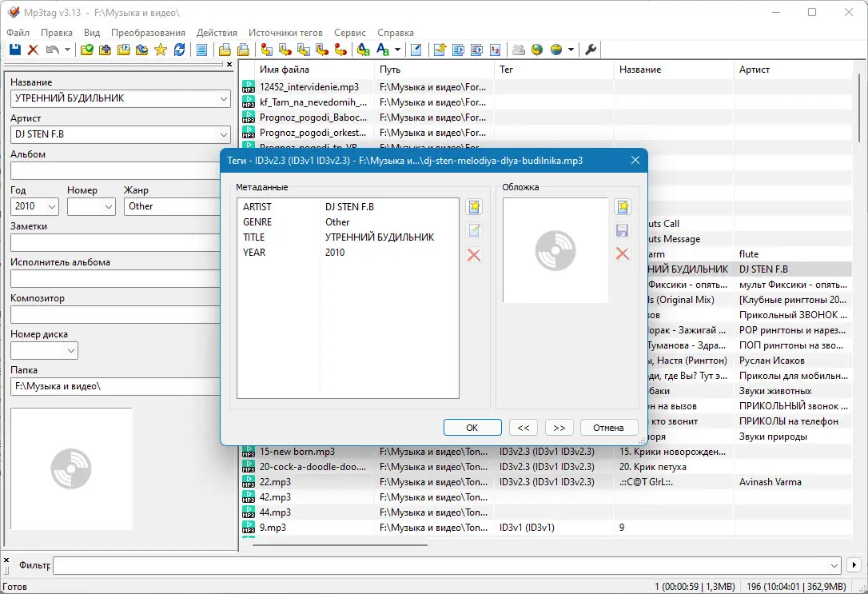Click the auto-numbering wizard icon
Viewport: 868px width, 594px height.
495,50
